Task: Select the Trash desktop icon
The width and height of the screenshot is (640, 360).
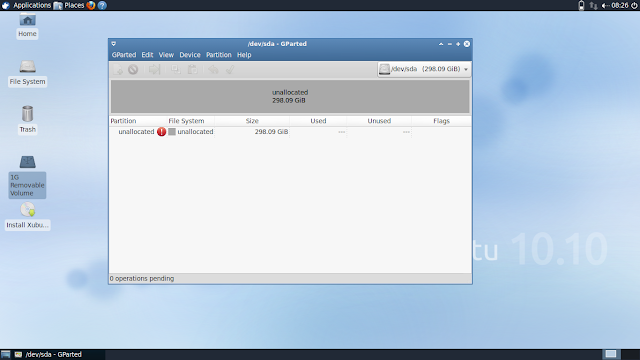Action: pos(27,120)
